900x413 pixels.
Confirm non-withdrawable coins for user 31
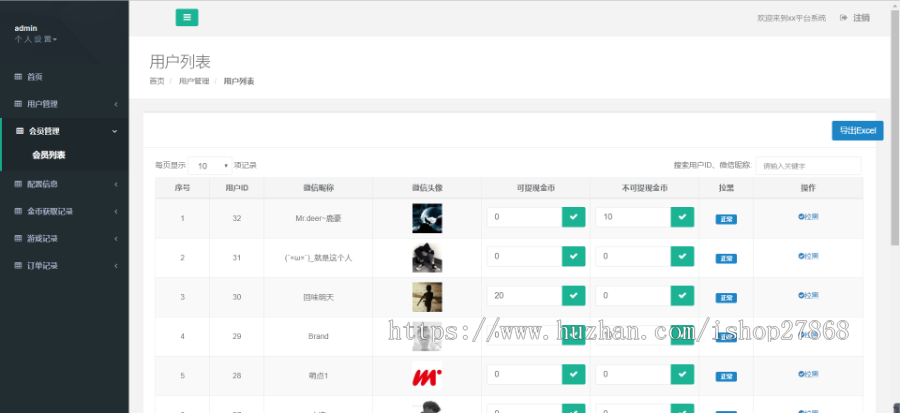[x=682, y=256]
